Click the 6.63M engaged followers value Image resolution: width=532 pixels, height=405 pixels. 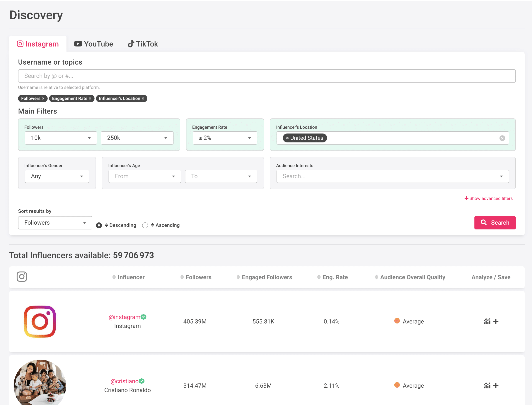tap(263, 386)
